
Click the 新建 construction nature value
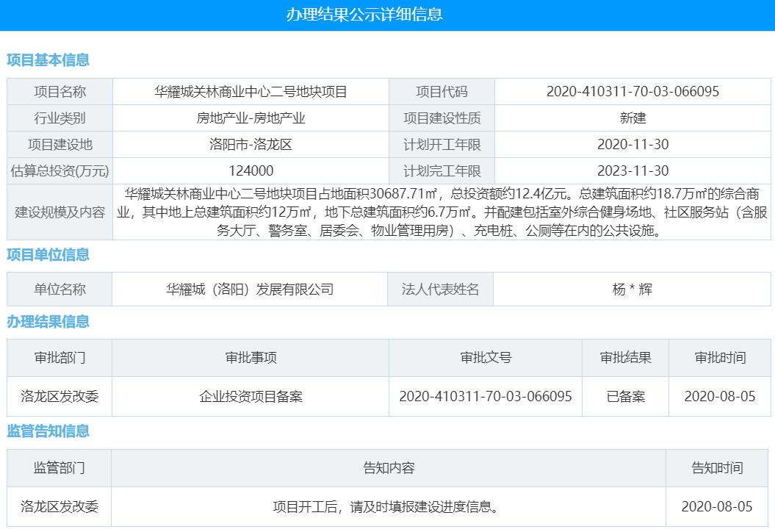(x=635, y=118)
